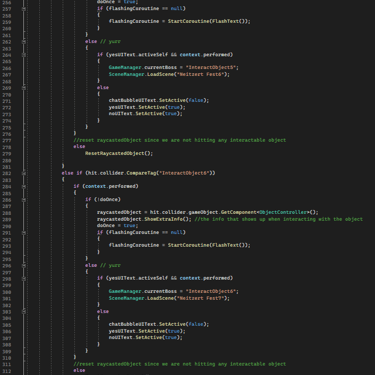Collapse the yesUIText check fold at line 298
Image resolution: width=375 pixels, height=375 pixels.
click(24, 278)
